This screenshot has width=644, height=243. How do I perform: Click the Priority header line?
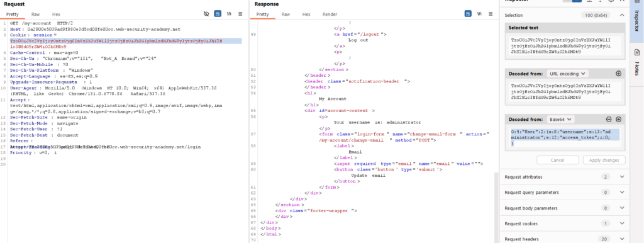[x=33, y=152]
